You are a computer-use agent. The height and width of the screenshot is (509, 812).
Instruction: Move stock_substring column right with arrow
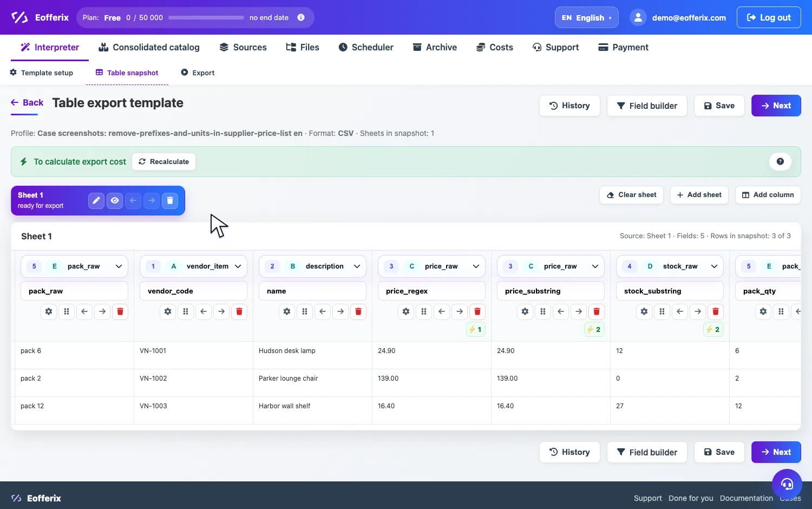point(698,311)
